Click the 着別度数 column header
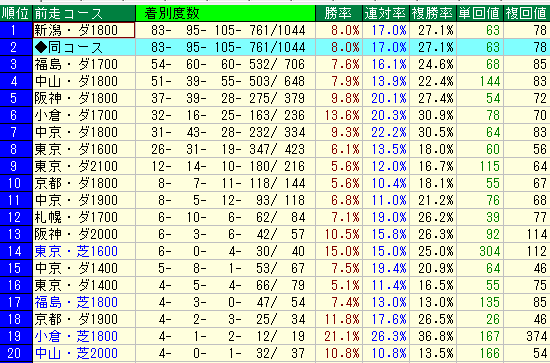This screenshot has width=550, height=363. click(x=226, y=13)
